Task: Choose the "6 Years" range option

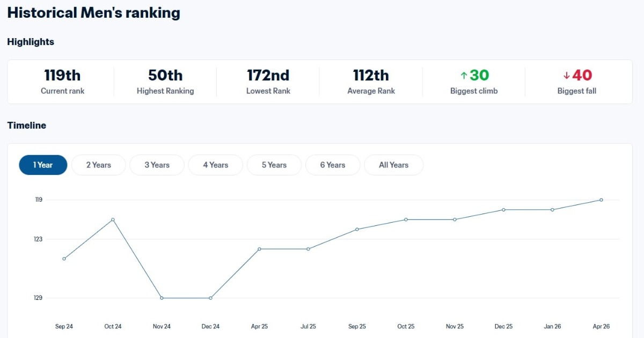Action: tap(332, 165)
